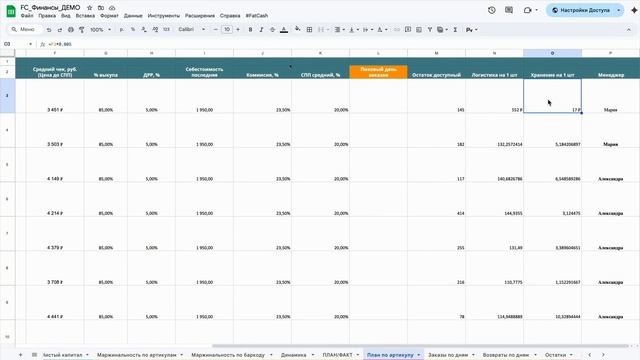Undo the last action
The image size is (640, 360).
pos(49,30)
